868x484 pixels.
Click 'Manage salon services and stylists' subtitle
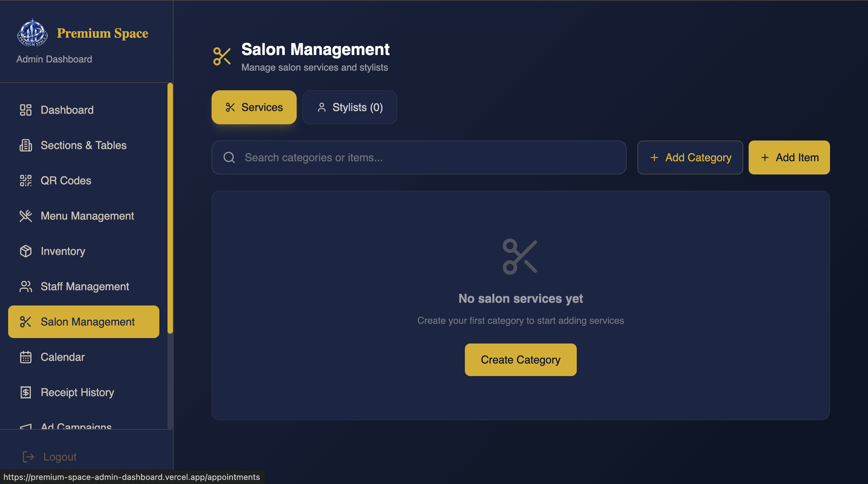[x=315, y=67]
